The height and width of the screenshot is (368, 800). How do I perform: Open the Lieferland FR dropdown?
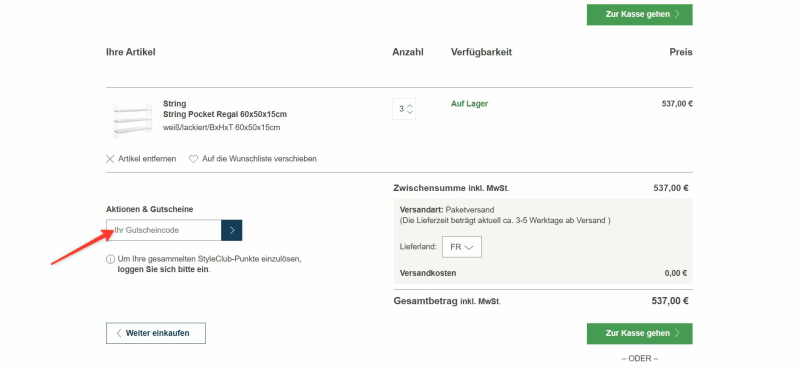click(x=462, y=247)
